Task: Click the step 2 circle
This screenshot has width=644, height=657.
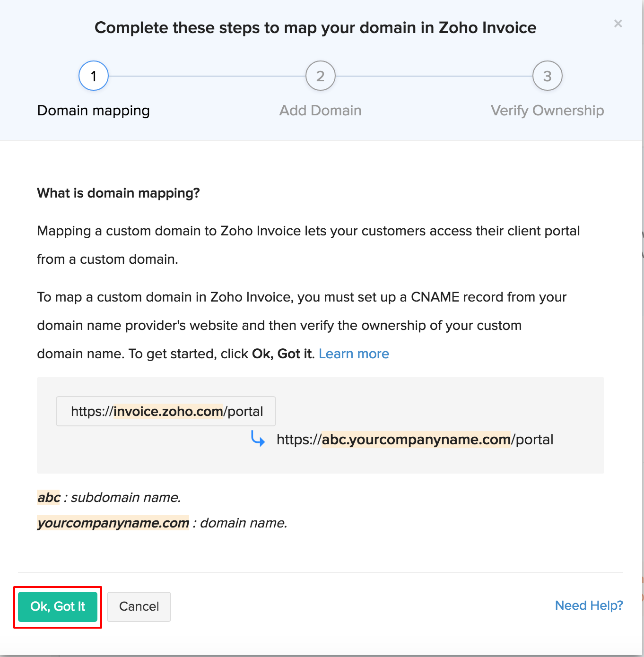Action: (x=321, y=76)
